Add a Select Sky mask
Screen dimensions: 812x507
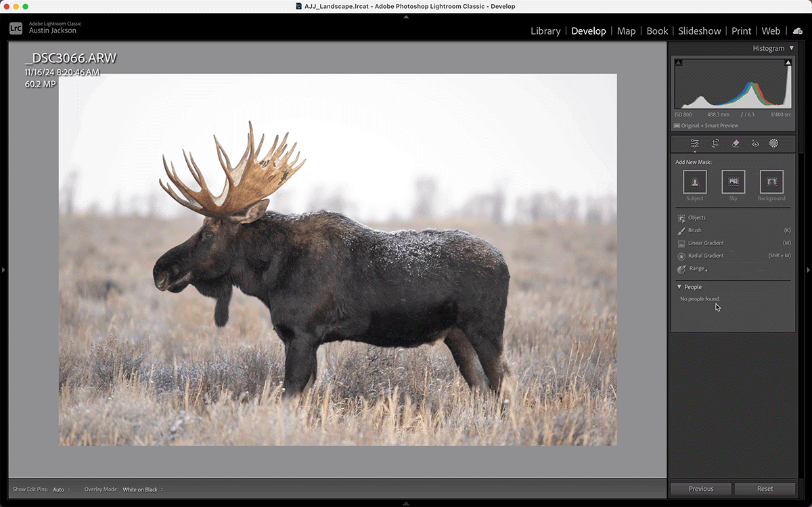tap(734, 182)
